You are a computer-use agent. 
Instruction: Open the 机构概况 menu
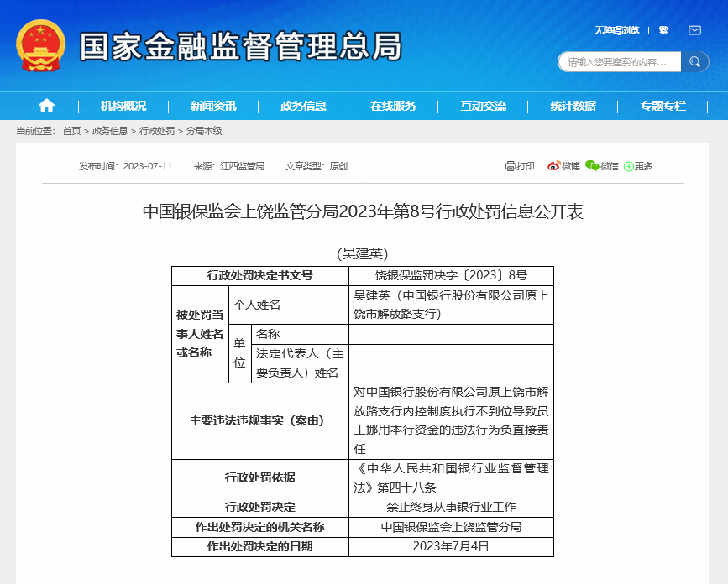click(123, 107)
